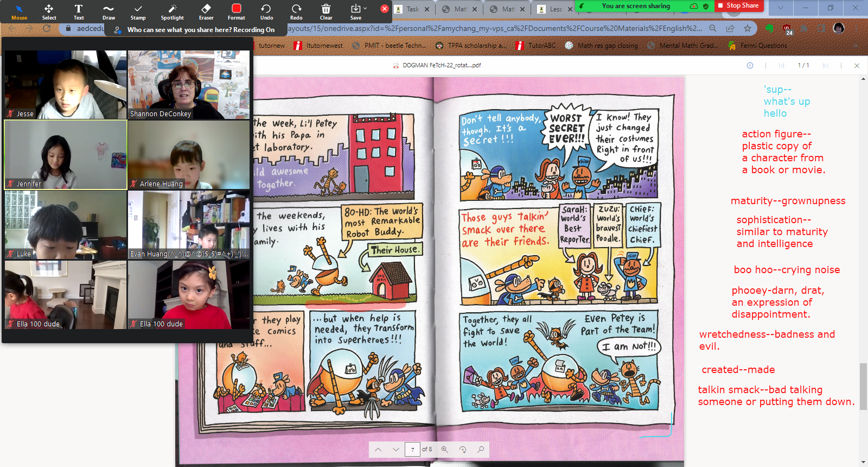868x467 pixels.
Task: Zoom in on the PDF
Action: click(x=445, y=449)
